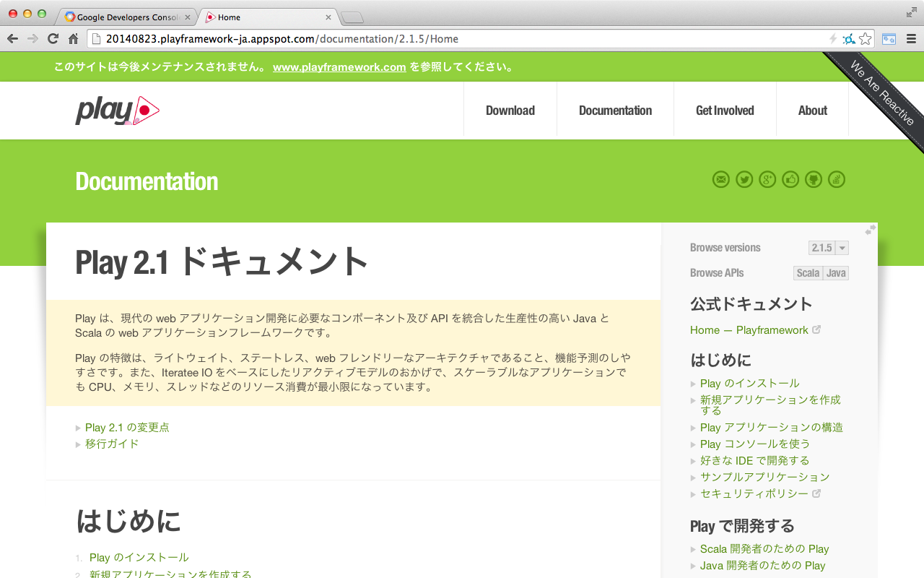This screenshot has height=578, width=924.
Task: Click the 2.1.5 version button
Action: coord(821,248)
